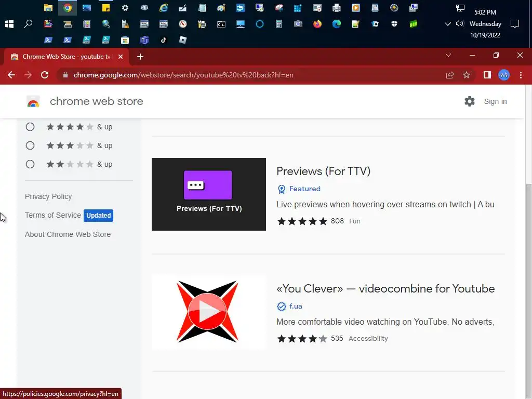Open the tab search dropdown chevron
532x399 pixels.
(448, 55)
